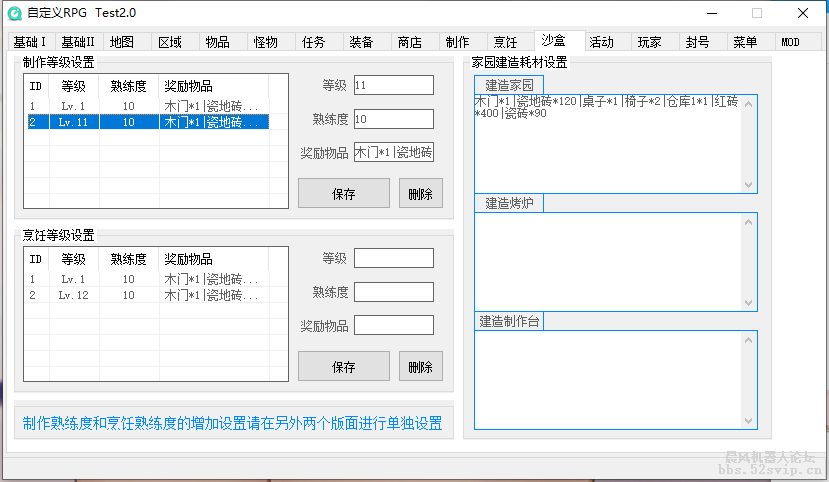
Task: Click 保存 in the 烹饪等级设置 section
Action: (x=343, y=367)
